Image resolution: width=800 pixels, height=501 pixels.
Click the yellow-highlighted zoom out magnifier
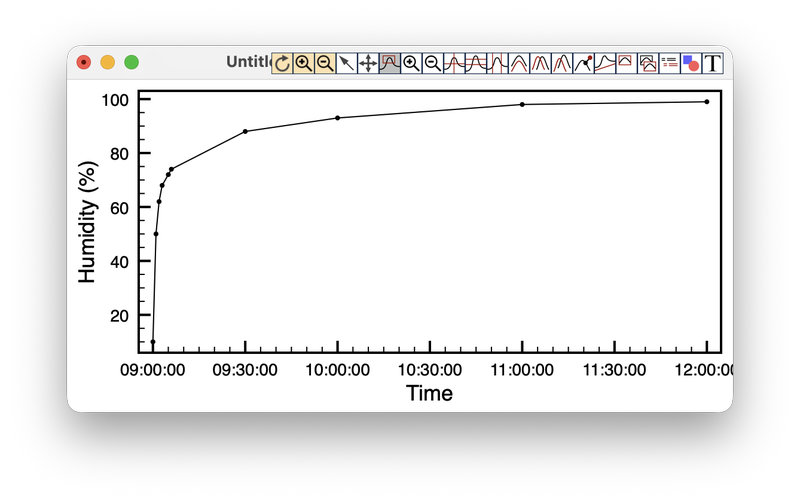point(325,63)
